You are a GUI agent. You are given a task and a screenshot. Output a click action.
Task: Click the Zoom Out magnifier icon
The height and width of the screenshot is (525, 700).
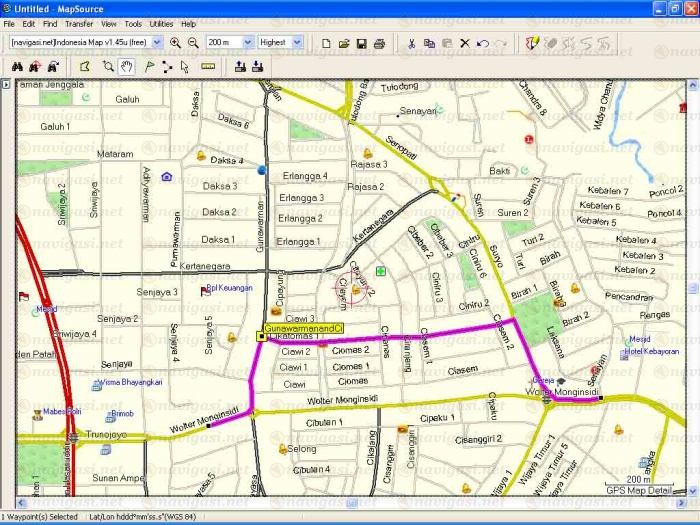[193, 43]
